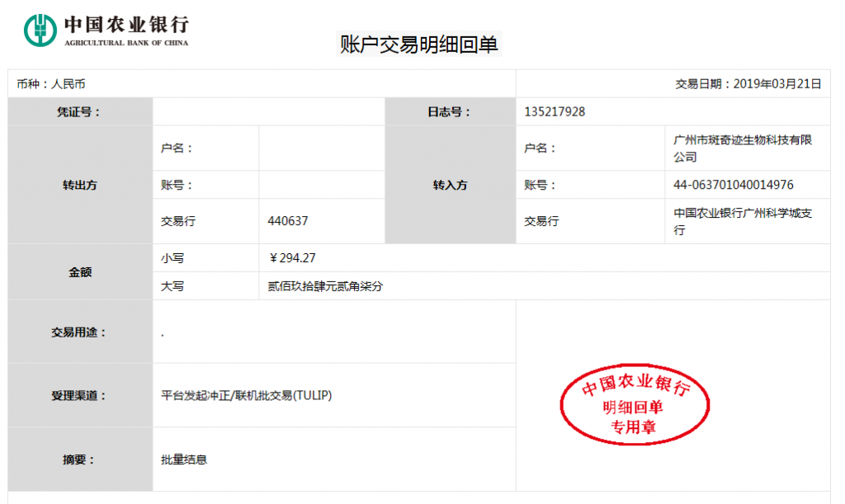Select payee name 广州市斑奇迹生物科技有限公司

743,148
